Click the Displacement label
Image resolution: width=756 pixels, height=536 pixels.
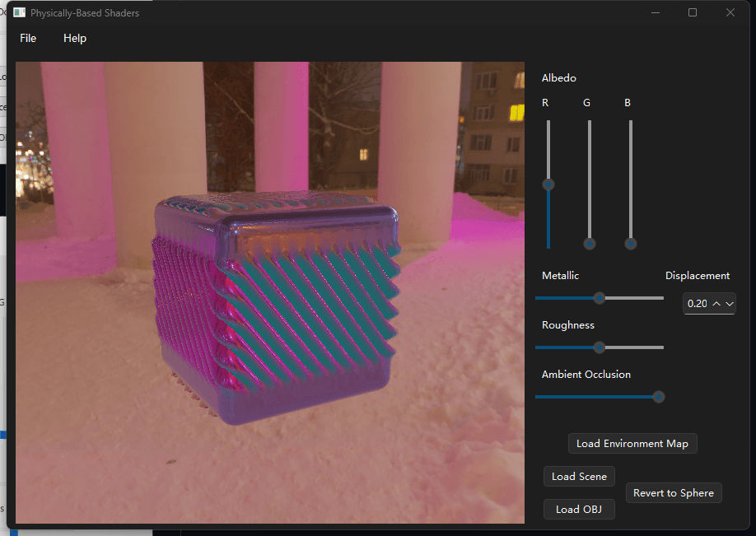pos(698,275)
